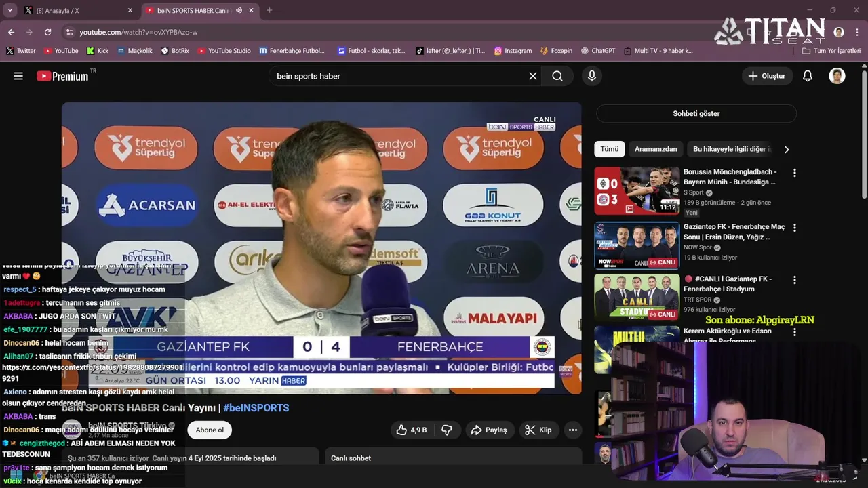Submit search with the magnifier button
Viewport: 868px width, 488px height.
pyautogui.click(x=557, y=76)
